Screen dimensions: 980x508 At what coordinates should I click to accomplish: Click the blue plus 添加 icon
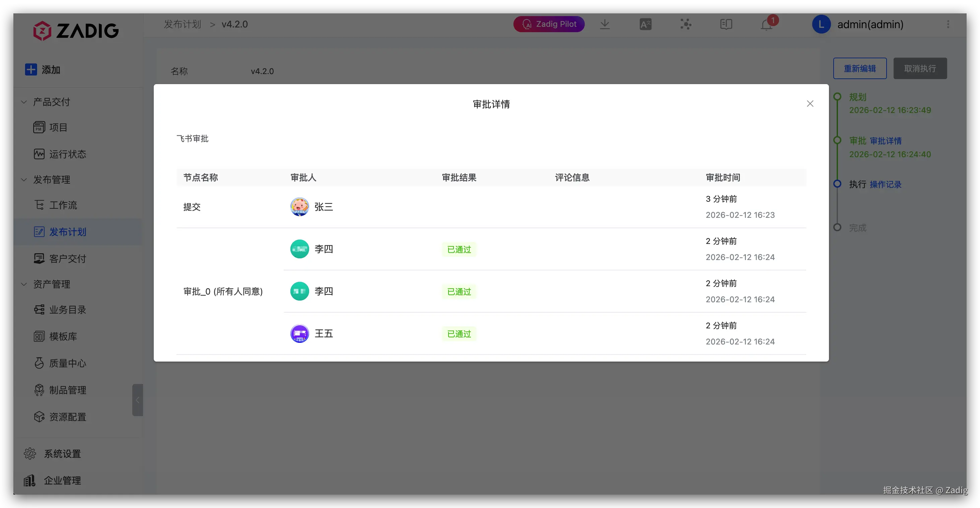click(31, 70)
